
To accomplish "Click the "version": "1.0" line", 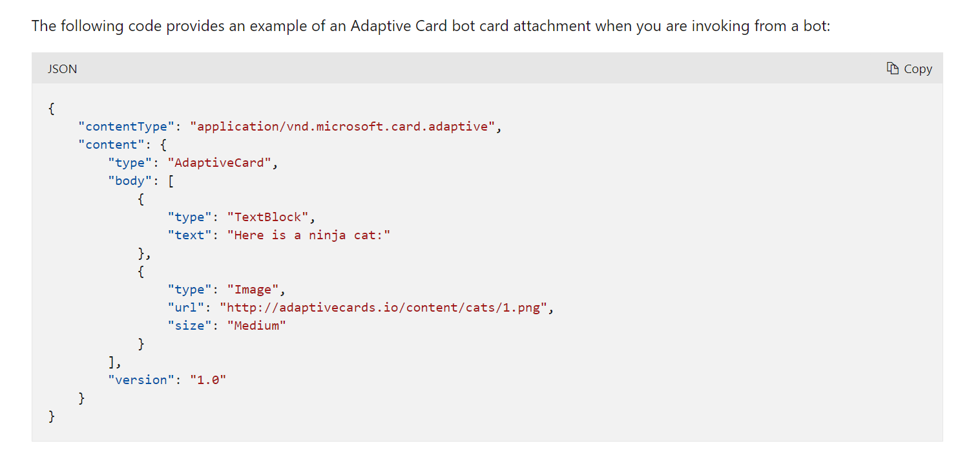I will [167, 380].
